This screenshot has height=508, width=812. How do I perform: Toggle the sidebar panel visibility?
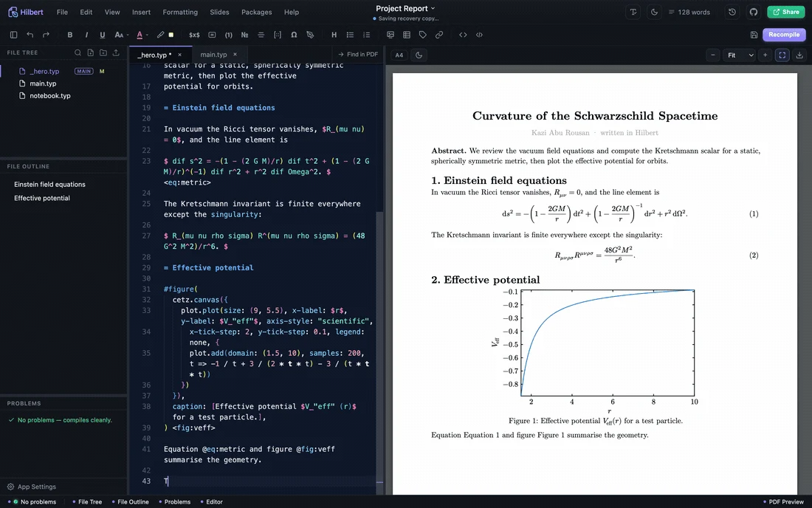(14, 35)
